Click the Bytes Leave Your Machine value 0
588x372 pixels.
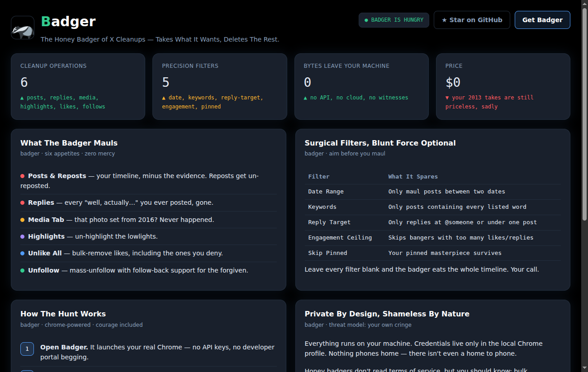(x=308, y=82)
